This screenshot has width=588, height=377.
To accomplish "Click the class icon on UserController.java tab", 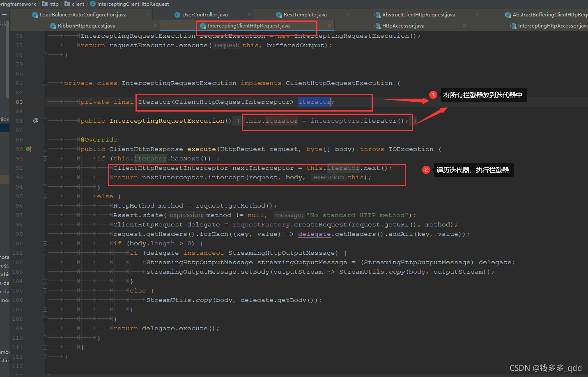I will point(177,15).
